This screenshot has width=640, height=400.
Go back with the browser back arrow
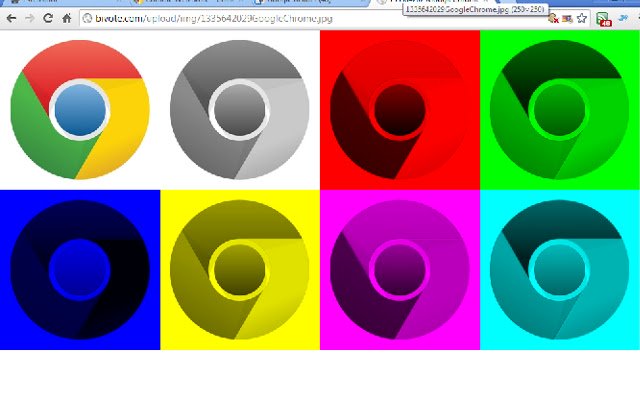tap(11, 18)
